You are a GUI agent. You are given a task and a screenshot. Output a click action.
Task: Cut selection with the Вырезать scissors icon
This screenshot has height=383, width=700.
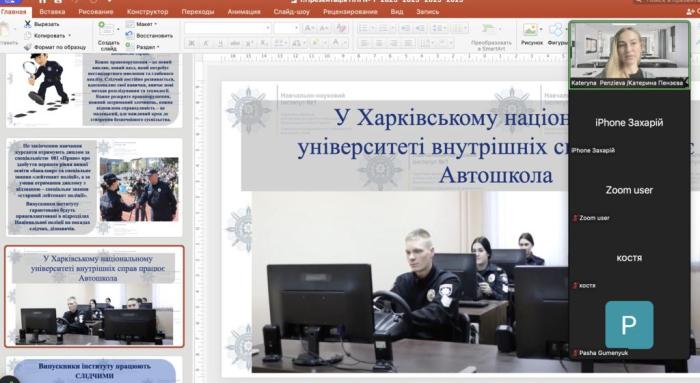coord(28,24)
